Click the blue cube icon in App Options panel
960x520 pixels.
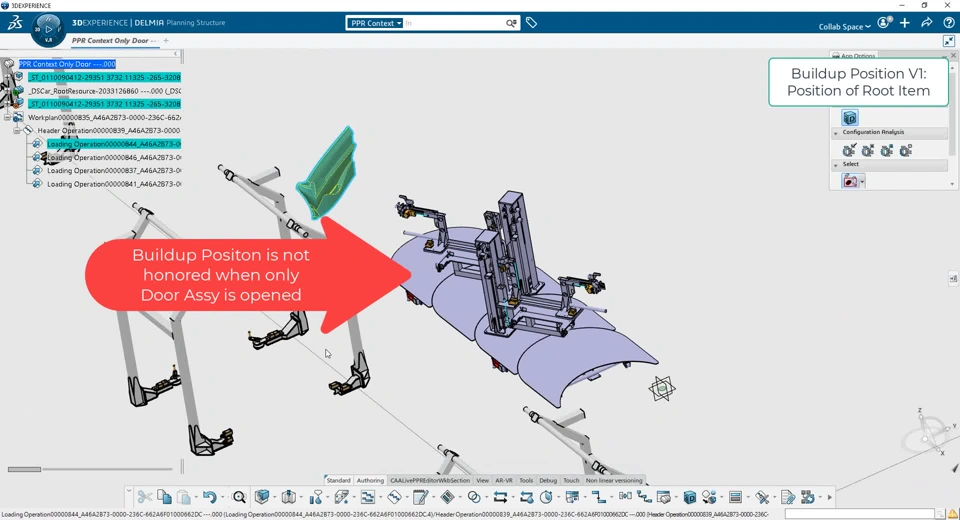pyautogui.click(x=850, y=117)
